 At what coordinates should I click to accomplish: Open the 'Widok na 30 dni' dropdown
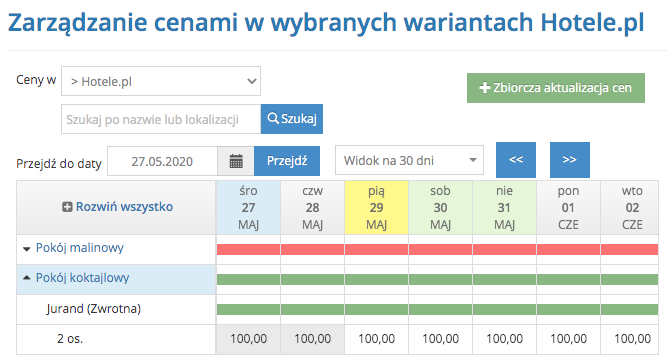[x=409, y=160]
